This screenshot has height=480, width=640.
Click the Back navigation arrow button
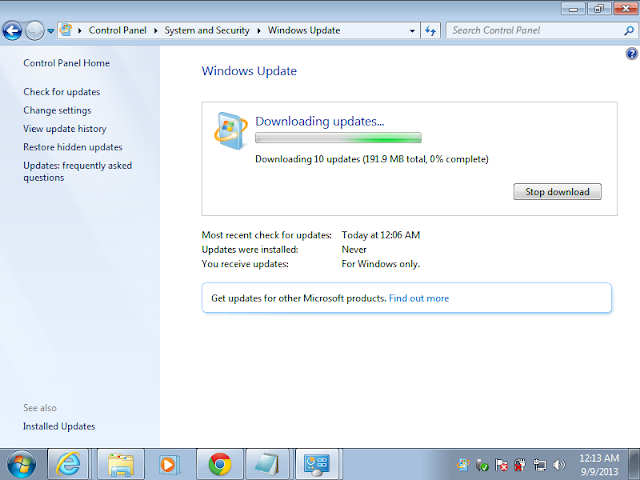click(12, 31)
